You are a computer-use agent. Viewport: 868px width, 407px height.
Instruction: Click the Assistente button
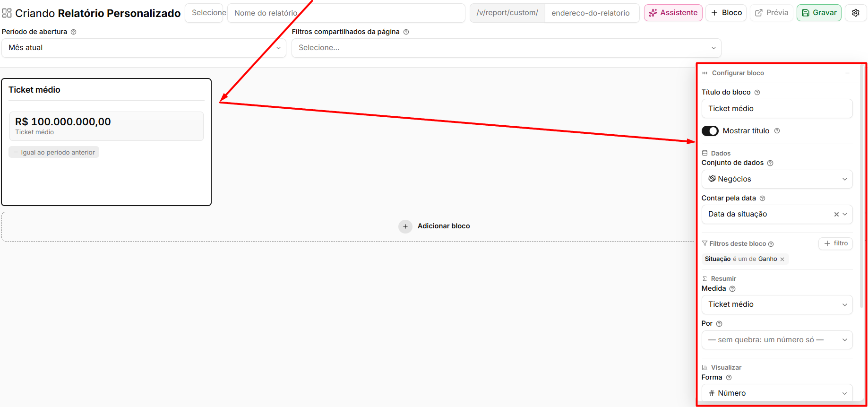coord(673,13)
